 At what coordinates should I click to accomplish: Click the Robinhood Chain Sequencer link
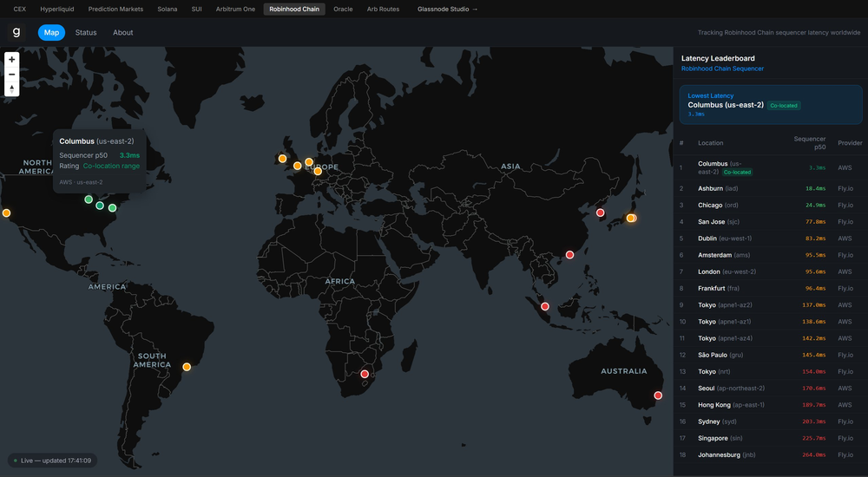click(722, 69)
